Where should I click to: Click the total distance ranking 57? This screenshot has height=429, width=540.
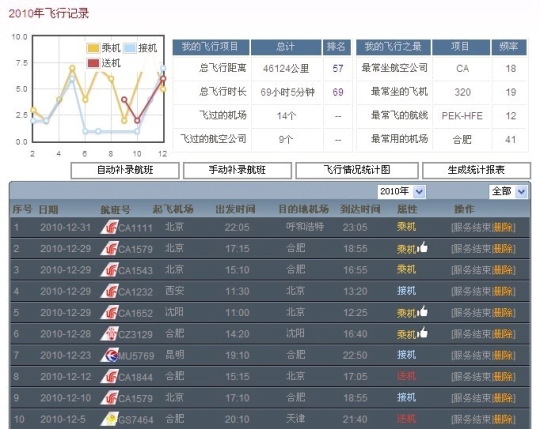[338, 69]
